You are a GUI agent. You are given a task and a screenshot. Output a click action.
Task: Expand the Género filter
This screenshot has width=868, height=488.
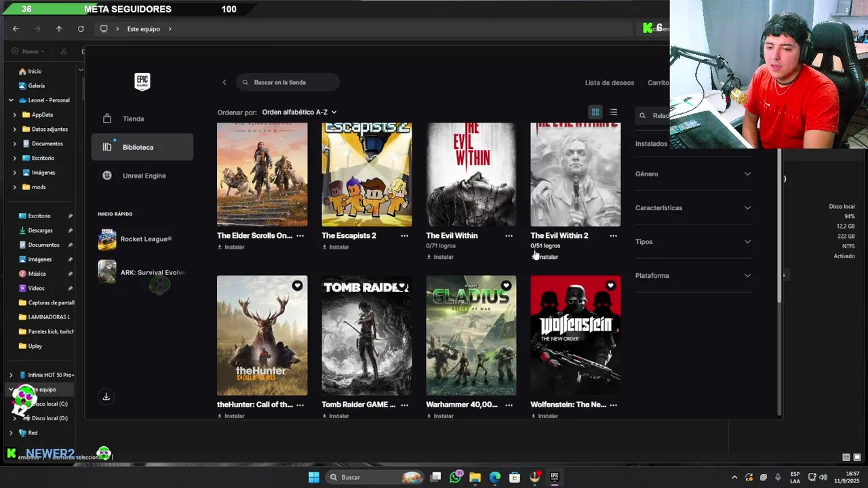693,174
